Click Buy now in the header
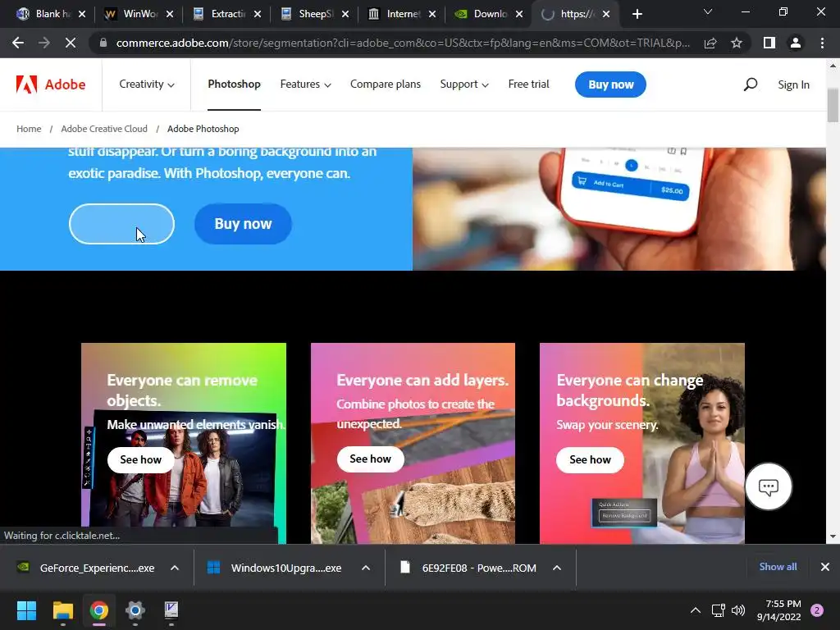Screen dimensions: 840x630 click(x=610, y=84)
